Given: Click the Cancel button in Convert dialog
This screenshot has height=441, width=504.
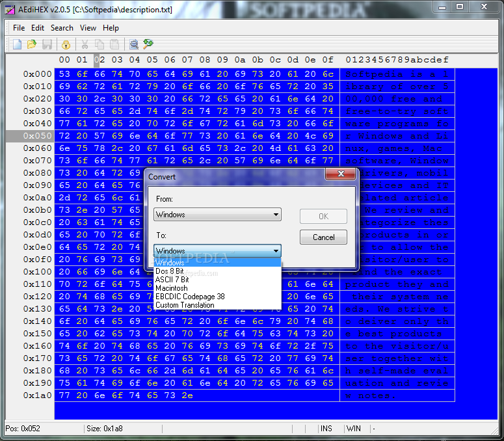Looking at the screenshot, I should pos(323,237).
